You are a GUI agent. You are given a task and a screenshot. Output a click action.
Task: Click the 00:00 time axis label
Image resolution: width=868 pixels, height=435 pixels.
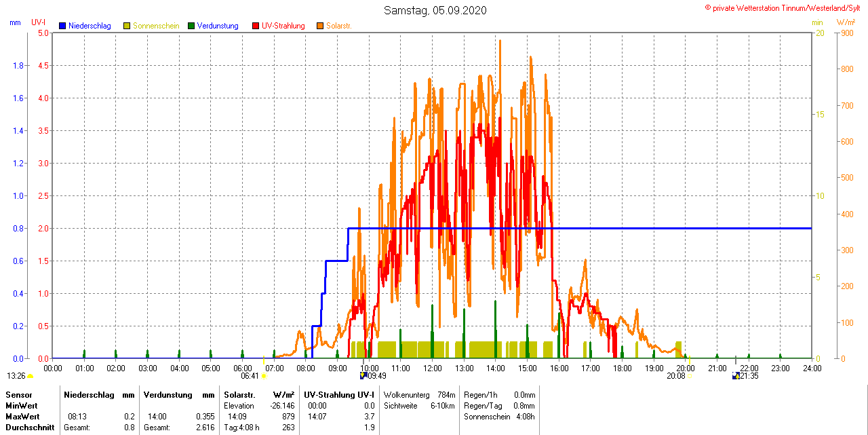click(53, 368)
